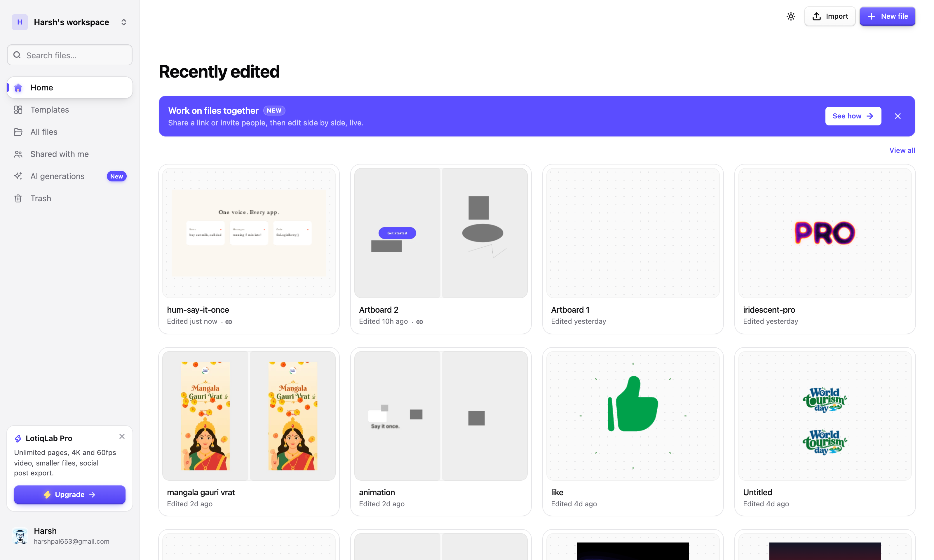Open the Templates section

pos(70,110)
